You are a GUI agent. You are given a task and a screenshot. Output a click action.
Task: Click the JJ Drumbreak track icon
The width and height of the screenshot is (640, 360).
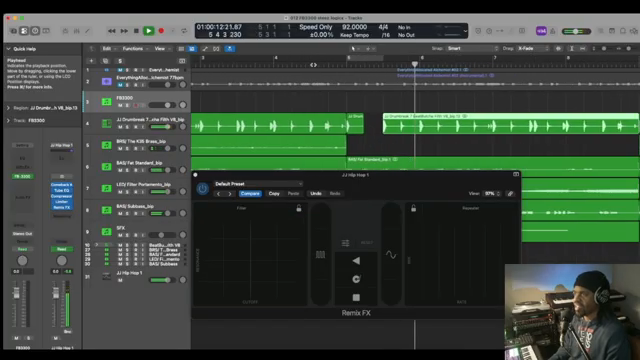pyautogui.click(x=107, y=123)
